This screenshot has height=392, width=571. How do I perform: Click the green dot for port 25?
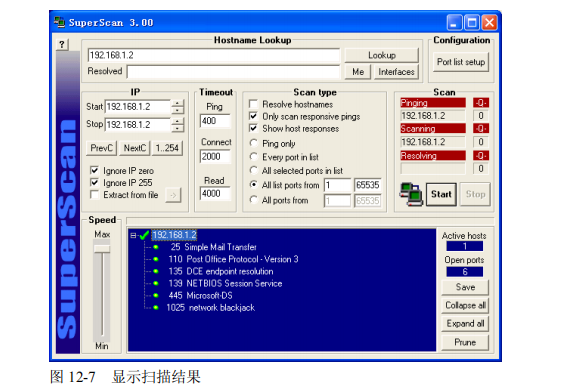click(x=156, y=247)
